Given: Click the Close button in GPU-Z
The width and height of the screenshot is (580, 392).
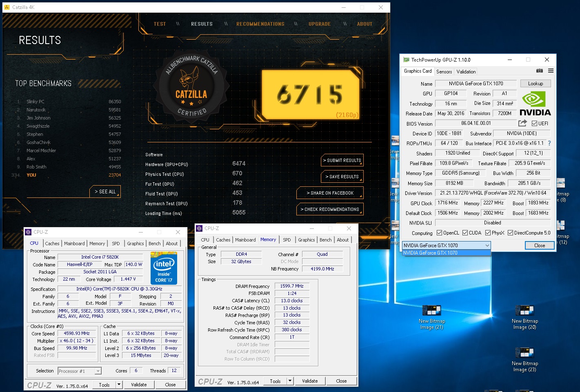Looking at the screenshot, I should click(540, 246).
